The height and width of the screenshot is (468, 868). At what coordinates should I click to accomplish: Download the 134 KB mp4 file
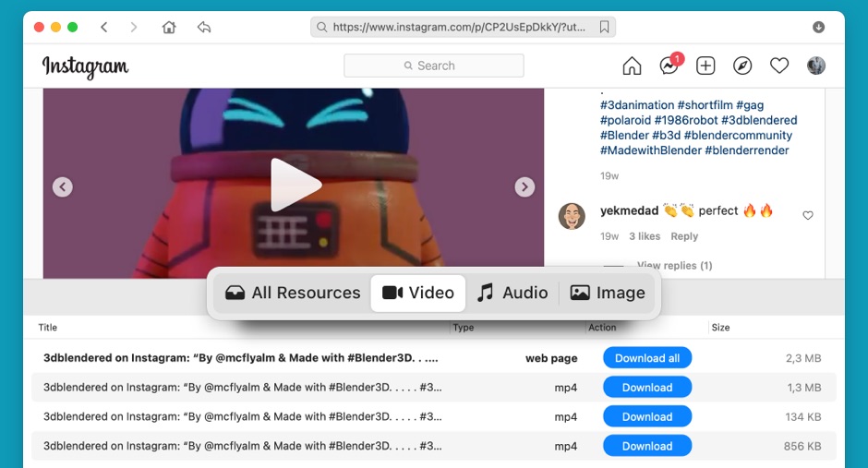coord(647,416)
